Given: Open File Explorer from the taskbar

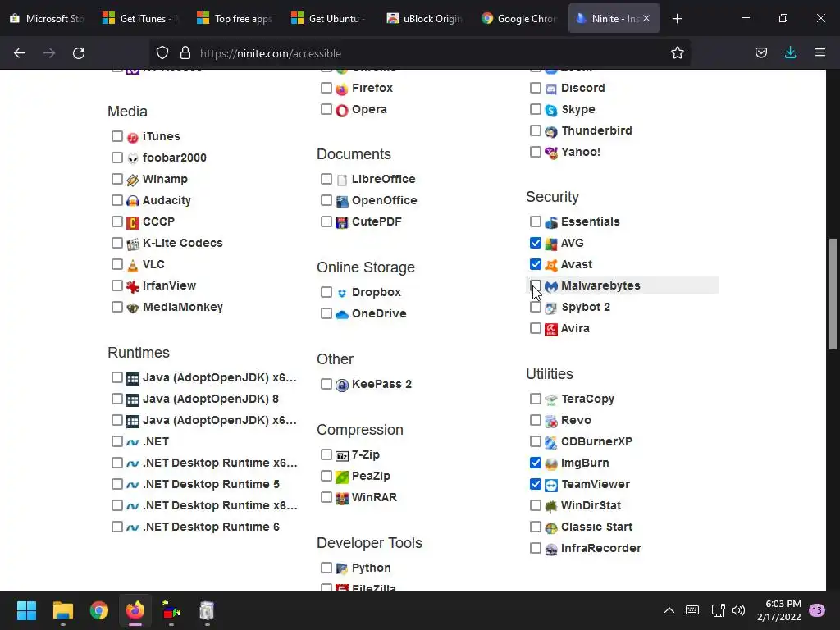Looking at the screenshot, I should 62,610.
